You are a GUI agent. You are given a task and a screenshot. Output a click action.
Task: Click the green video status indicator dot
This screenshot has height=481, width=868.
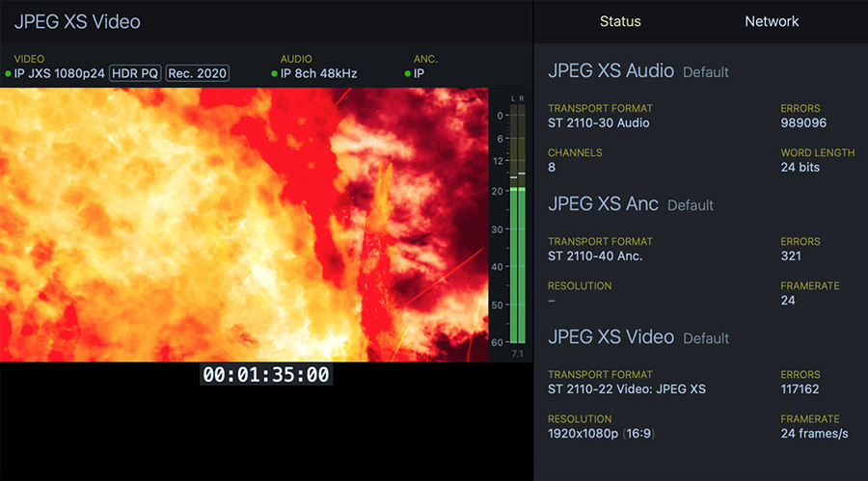(8, 73)
